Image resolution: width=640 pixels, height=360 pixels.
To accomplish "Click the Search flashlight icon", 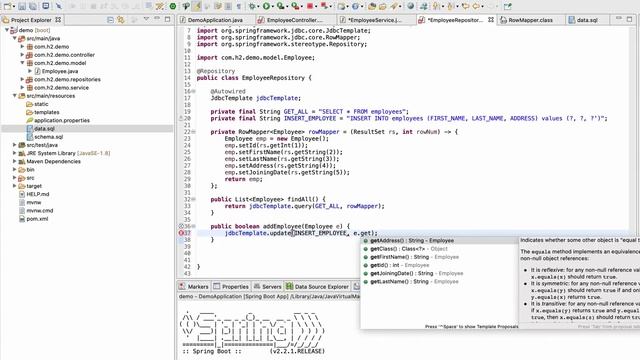I will (394, 6).
